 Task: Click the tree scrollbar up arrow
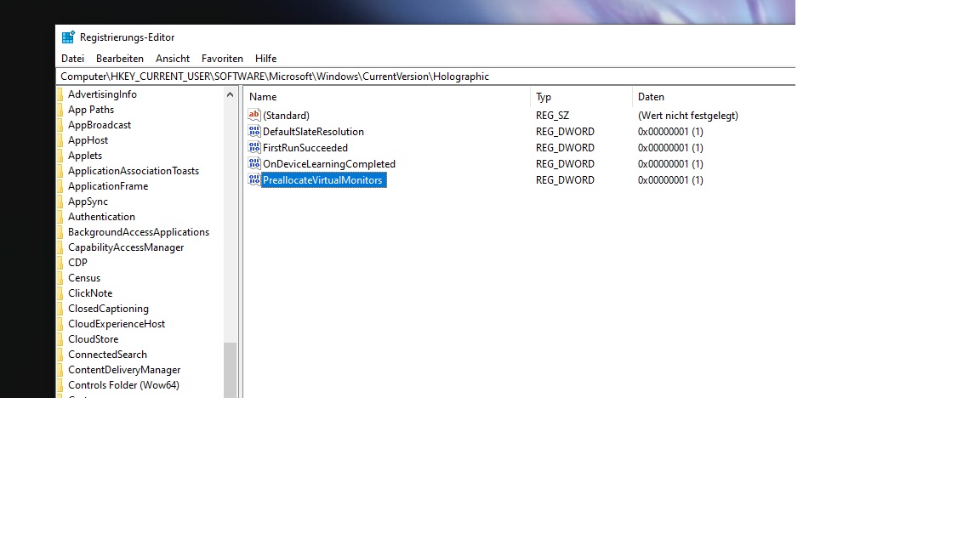click(230, 95)
